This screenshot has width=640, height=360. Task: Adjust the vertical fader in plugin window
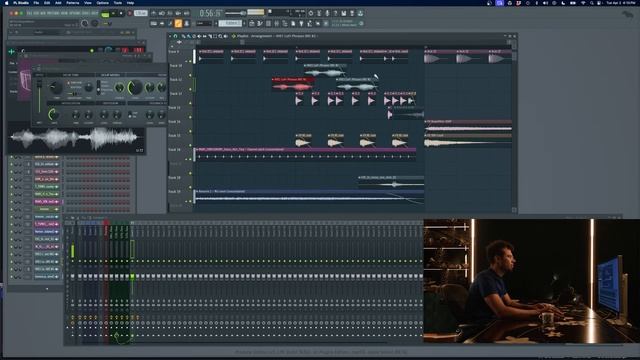click(40, 96)
